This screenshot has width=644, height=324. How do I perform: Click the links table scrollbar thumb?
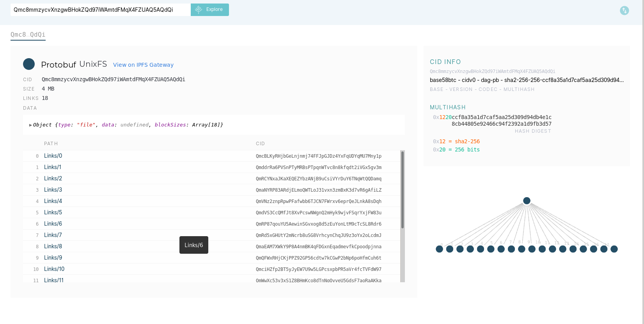403,190
